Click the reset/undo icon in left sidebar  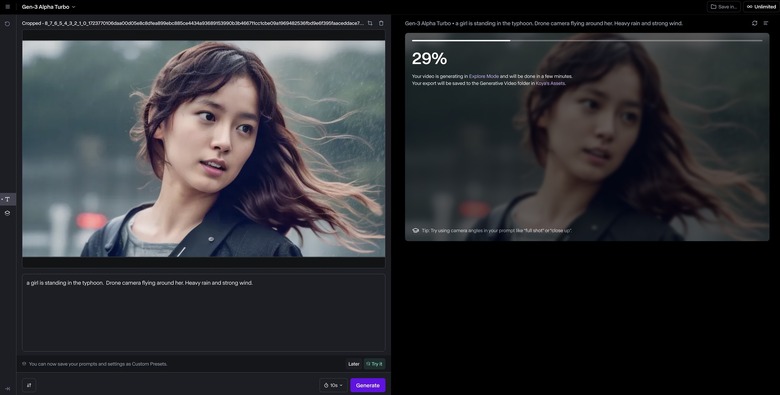(x=7, y=23)
